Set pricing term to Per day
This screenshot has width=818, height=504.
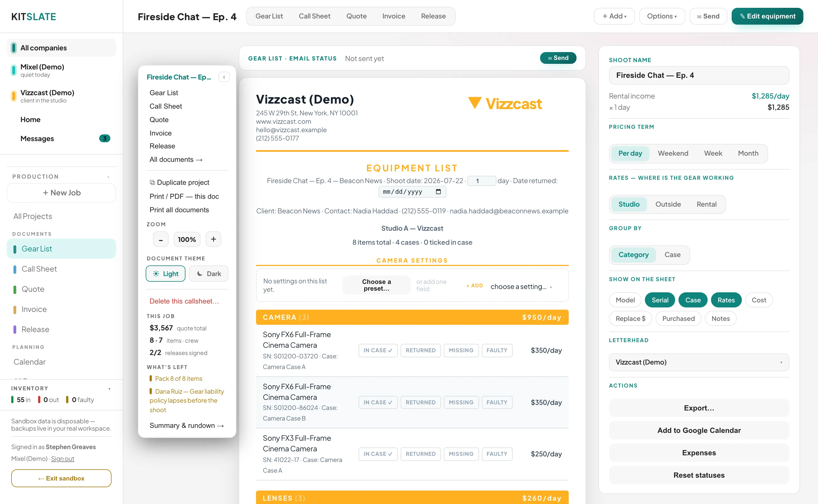[630, 153]
